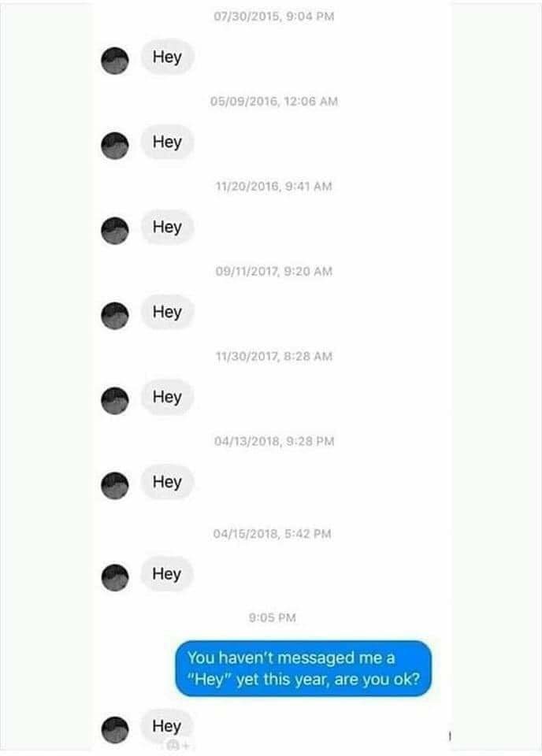Screen dimensions: 542x756
Task: Tap the 07/30/2015, 9:04 PM timestamp
Action: point(274,17)
